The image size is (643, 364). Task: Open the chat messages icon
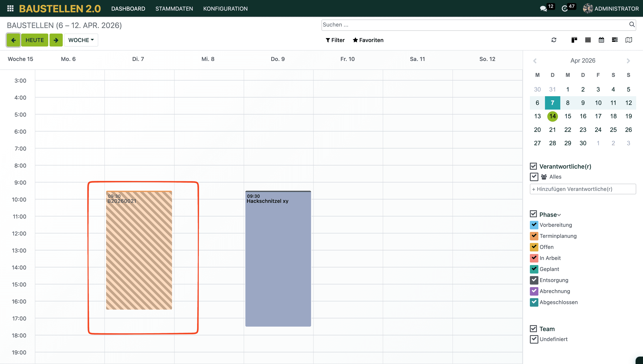(543, 9)
